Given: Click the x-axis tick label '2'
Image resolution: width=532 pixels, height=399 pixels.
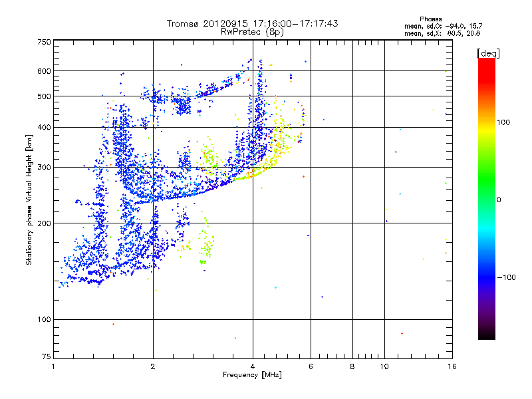Looking at the screenshot, I should [x=153, y=366].
